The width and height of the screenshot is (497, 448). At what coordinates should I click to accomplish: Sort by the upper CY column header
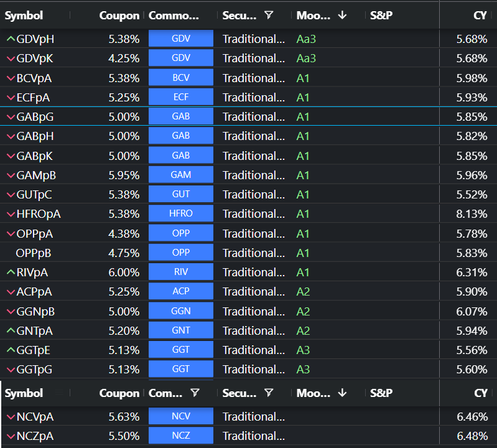[x=480, y=15]
